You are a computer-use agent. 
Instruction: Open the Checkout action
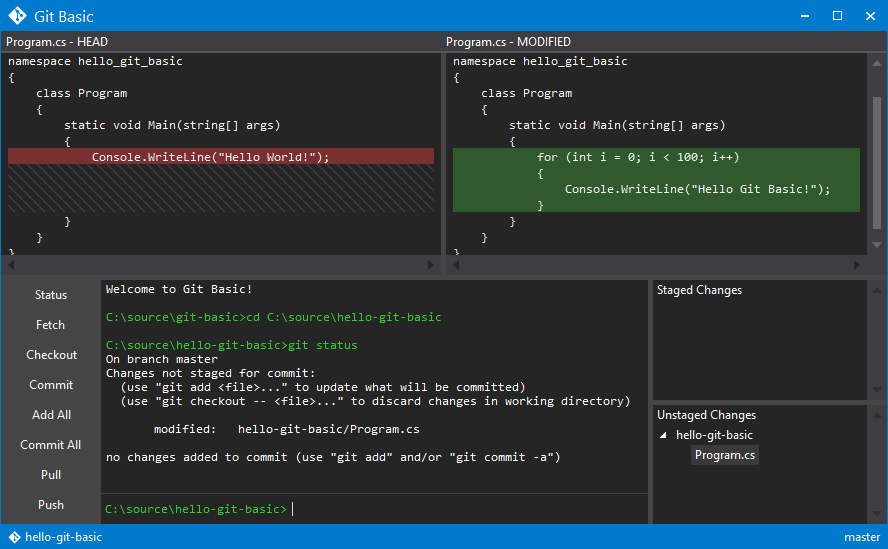pos(52,355)
